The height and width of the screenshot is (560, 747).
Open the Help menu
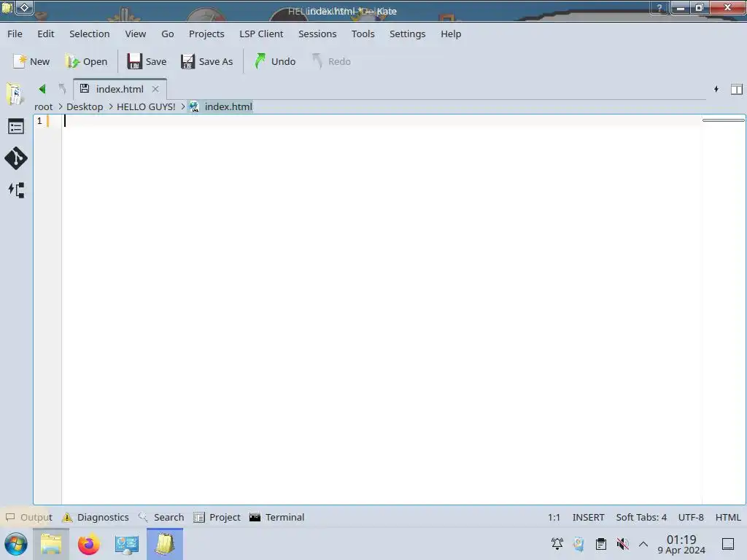click(451, 34)
